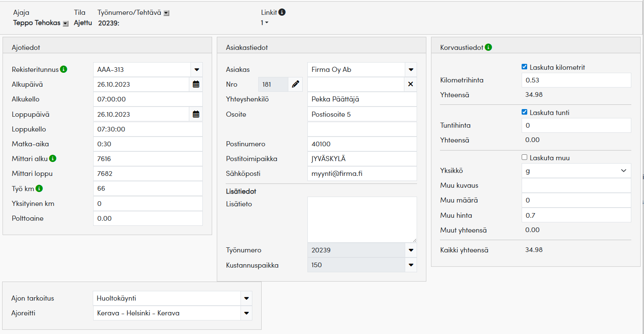This screenshot has width=644, height=334.
Task: Open the Asiakas dropdown list
Action: [x=411, y=70]
